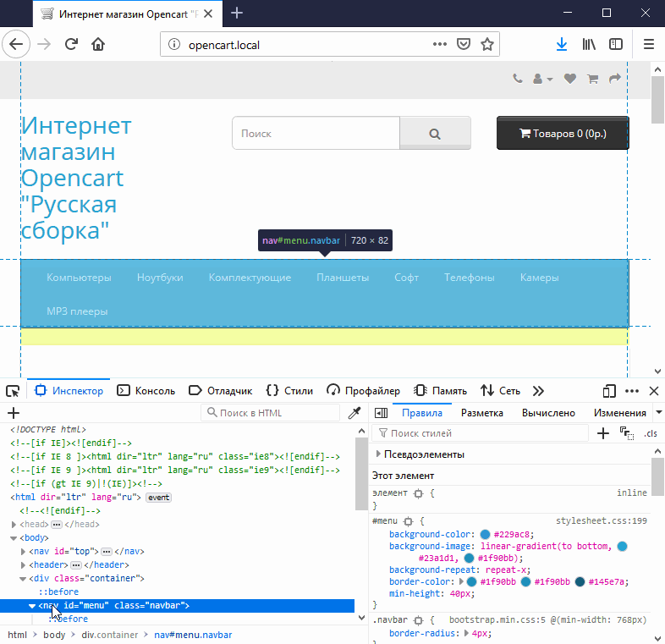Switch to the Консоль tab

146,391
